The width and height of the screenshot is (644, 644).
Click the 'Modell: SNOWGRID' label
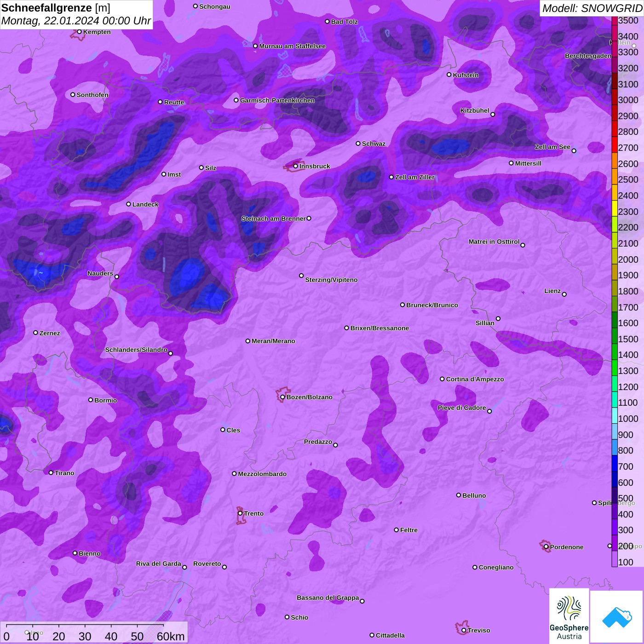[592, 8]
